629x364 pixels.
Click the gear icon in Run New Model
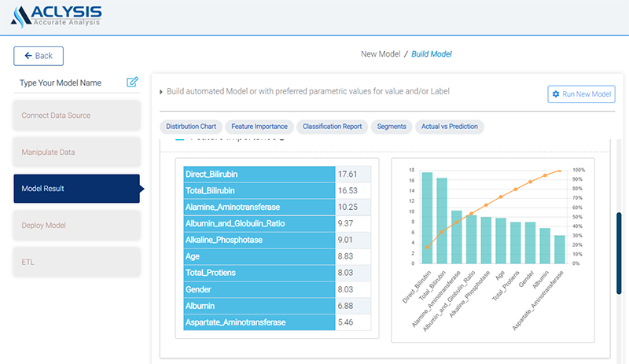(556, 94)
